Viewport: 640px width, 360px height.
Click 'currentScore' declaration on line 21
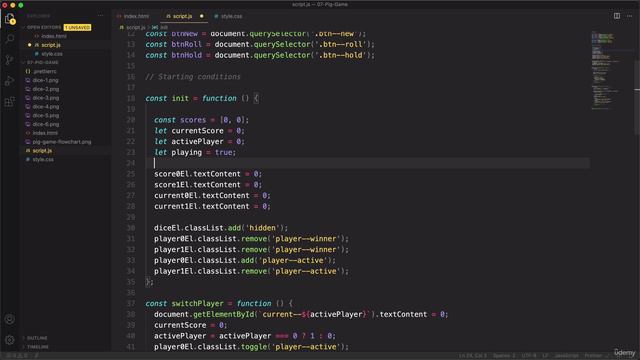point(198,131)
